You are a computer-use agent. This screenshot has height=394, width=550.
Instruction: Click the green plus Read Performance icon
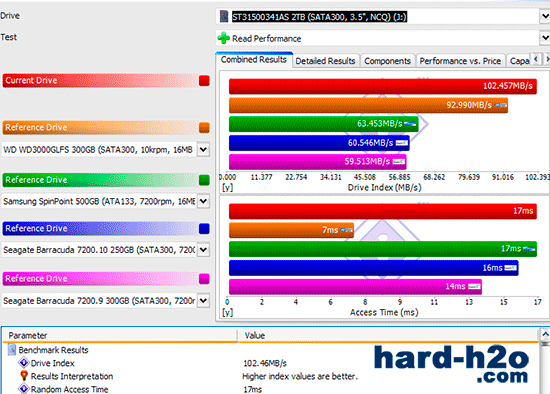(x=223, y=38)
